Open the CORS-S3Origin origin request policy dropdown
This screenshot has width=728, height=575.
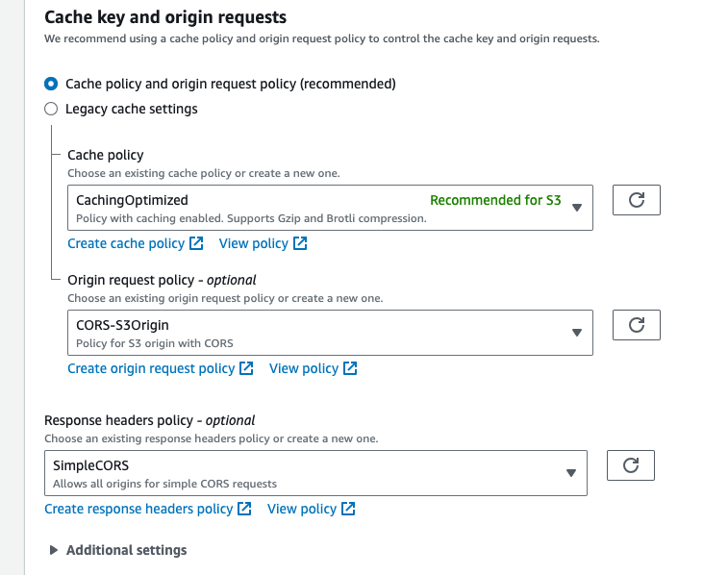pos(330,333)
